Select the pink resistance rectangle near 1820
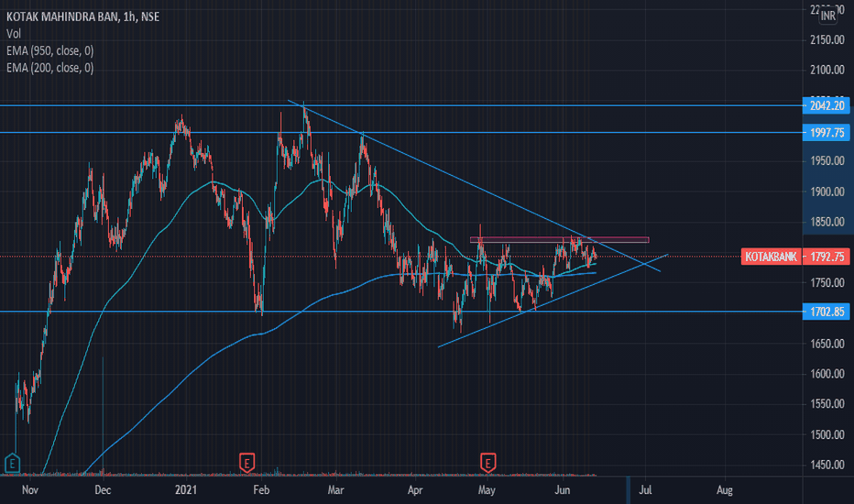The image size is (854, 504). coord(559,240)
